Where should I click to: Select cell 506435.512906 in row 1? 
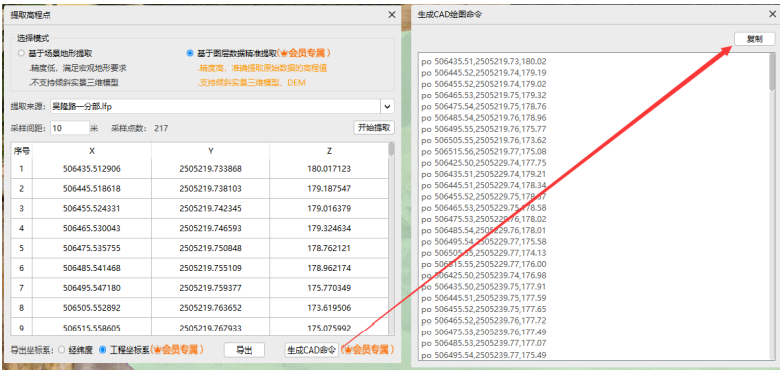click(x=92, y=169)
